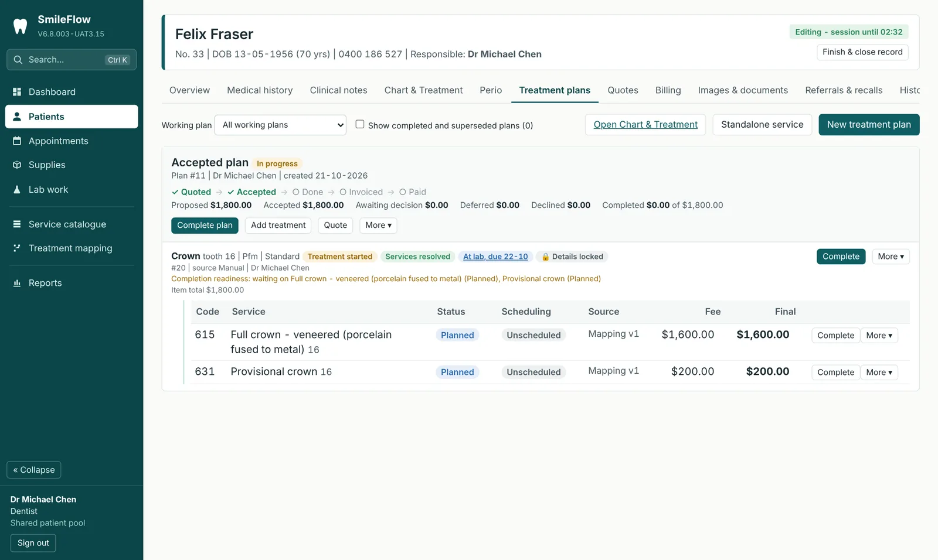Click Unscheduled badge for Provisional crown

(x=533, y=372)
